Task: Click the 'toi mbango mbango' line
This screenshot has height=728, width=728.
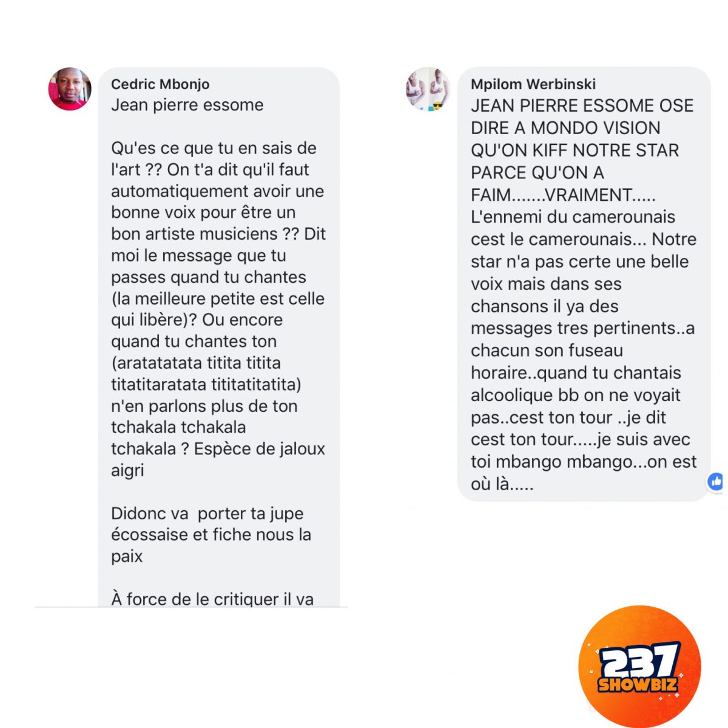Action: coord(584,462)
